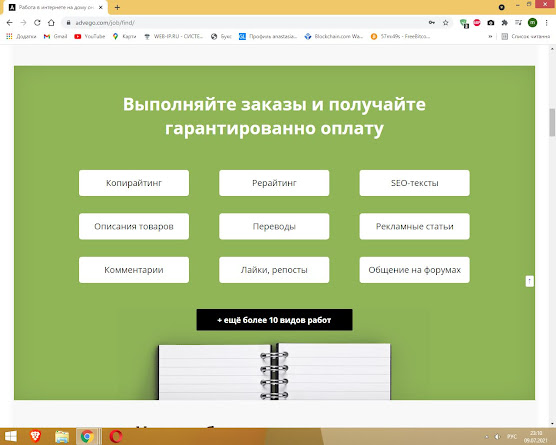
Task: Open the media control playlist icon
Action: [518, 23]
